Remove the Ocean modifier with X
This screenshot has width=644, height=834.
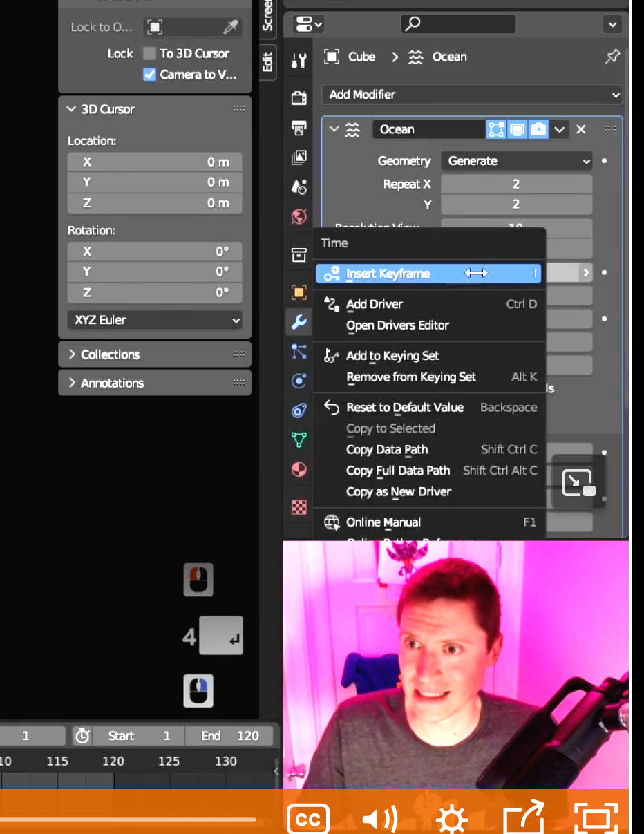point(581,129)
